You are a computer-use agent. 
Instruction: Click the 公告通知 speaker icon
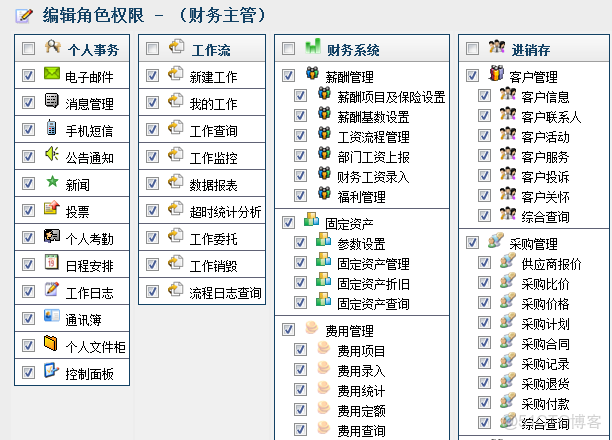[52, 154]
